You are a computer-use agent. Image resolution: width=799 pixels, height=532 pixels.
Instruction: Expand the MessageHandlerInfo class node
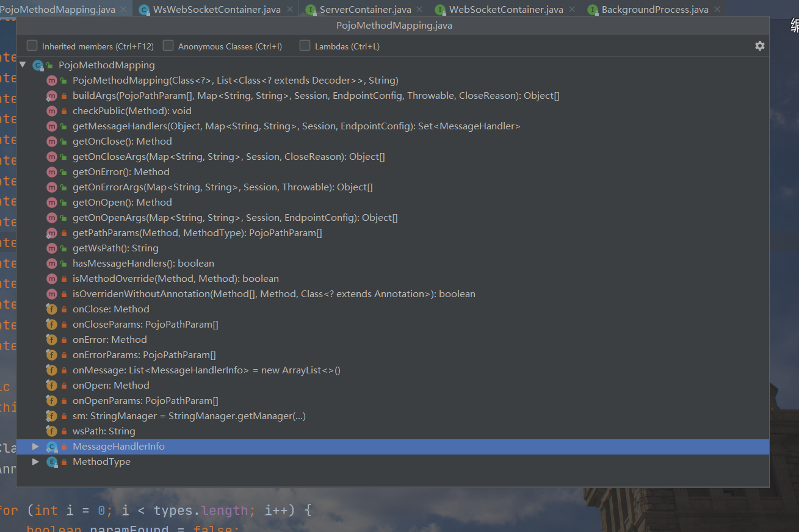click(x=35, y=447)
